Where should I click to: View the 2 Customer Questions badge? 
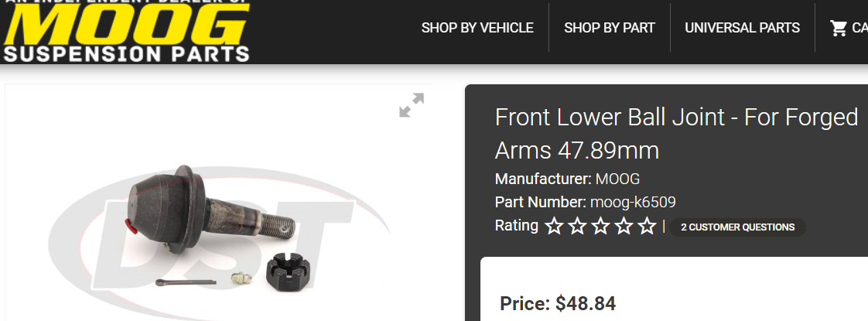coord(737,227)
